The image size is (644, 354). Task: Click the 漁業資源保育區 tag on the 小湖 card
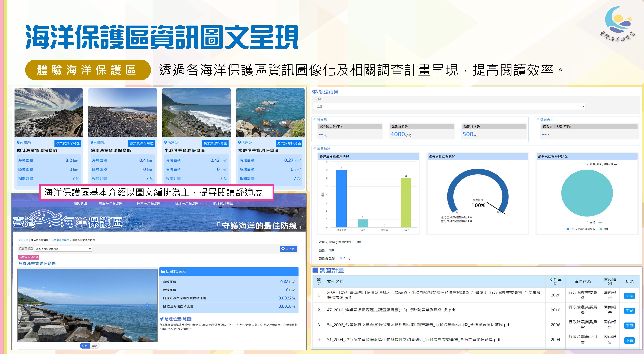click(x=215, y=143)
